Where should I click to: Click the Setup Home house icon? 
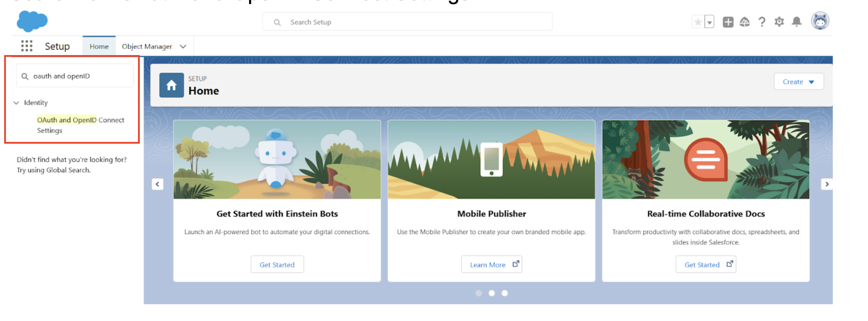[171, 85]
